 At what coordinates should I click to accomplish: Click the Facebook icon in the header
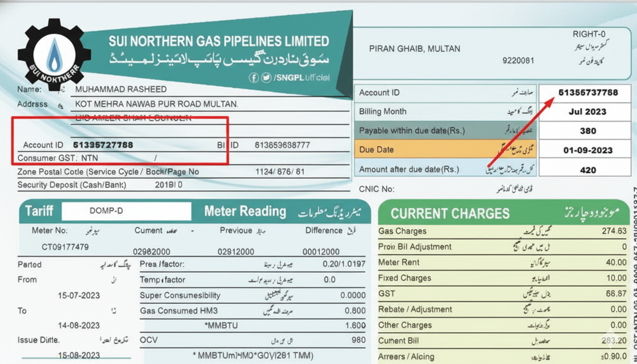click(x=255, y=77)
